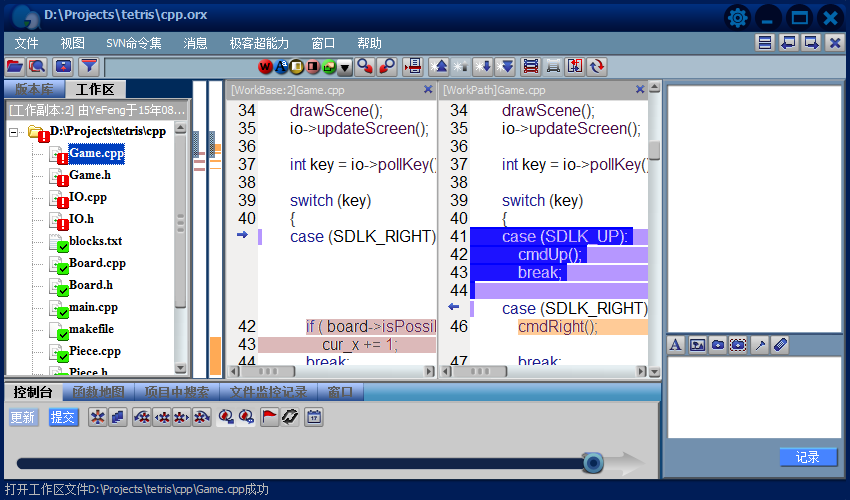Screen dimensions: 850x500
Task: Click the 记录 button
Action: 808,457
